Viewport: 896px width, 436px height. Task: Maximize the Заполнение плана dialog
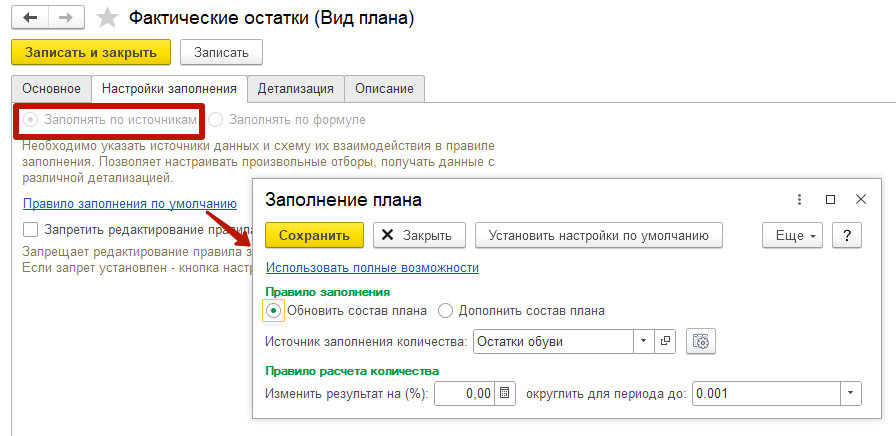830,199
